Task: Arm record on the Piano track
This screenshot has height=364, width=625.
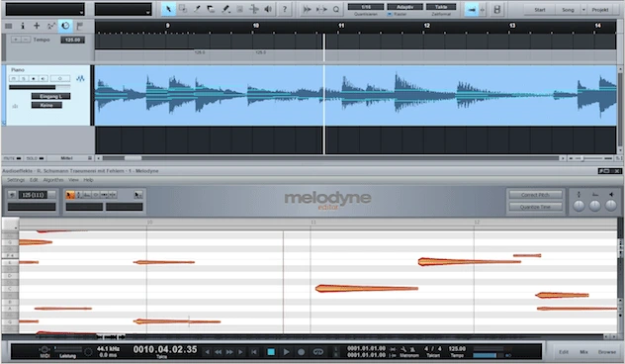Action: point(34,78)
